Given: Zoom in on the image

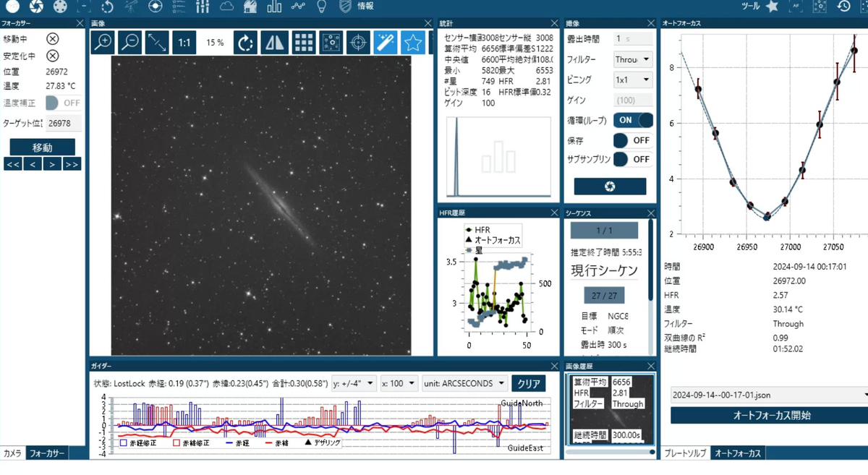Looking at the screenshot, I should tap(103, 43).
